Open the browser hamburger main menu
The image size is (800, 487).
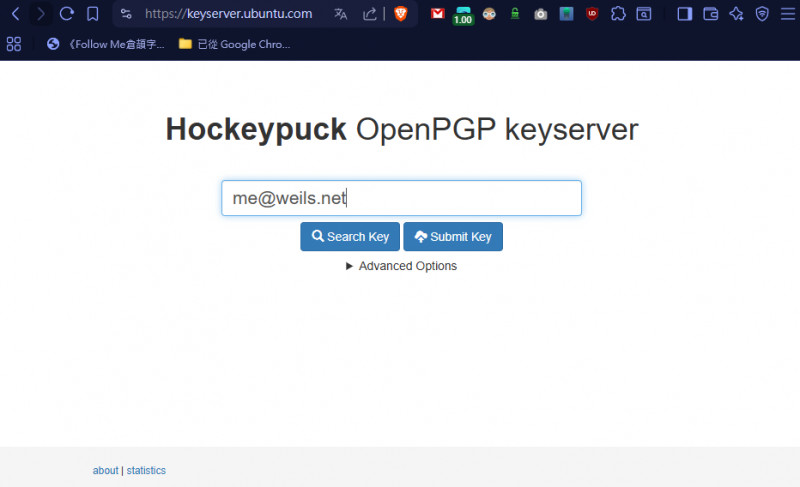coord(787,14)
